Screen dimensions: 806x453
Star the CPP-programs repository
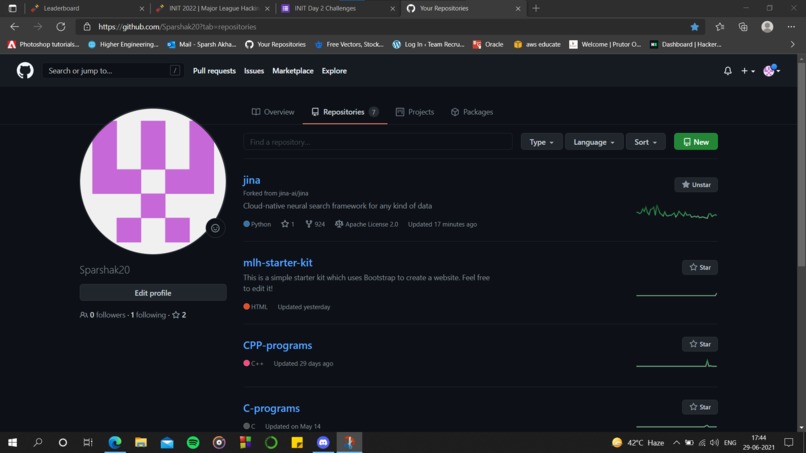click(x=700, y=344)
